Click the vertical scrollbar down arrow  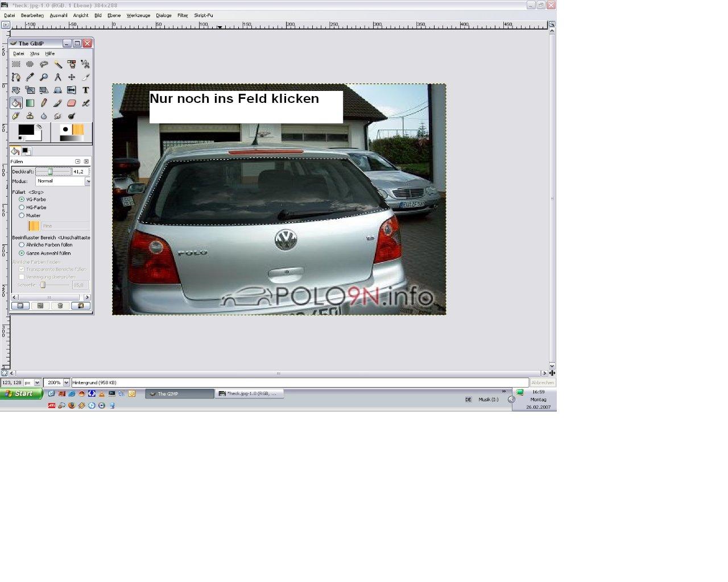[552, 365]
